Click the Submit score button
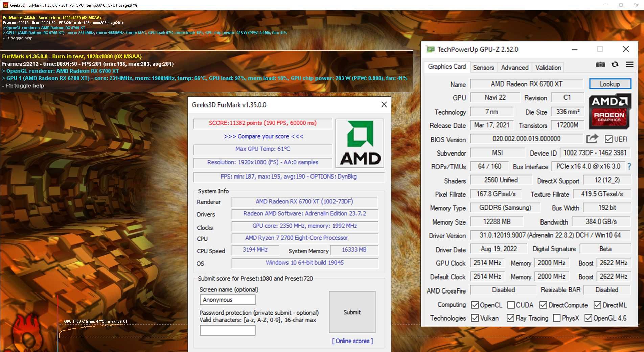 (x=352, y=312)
